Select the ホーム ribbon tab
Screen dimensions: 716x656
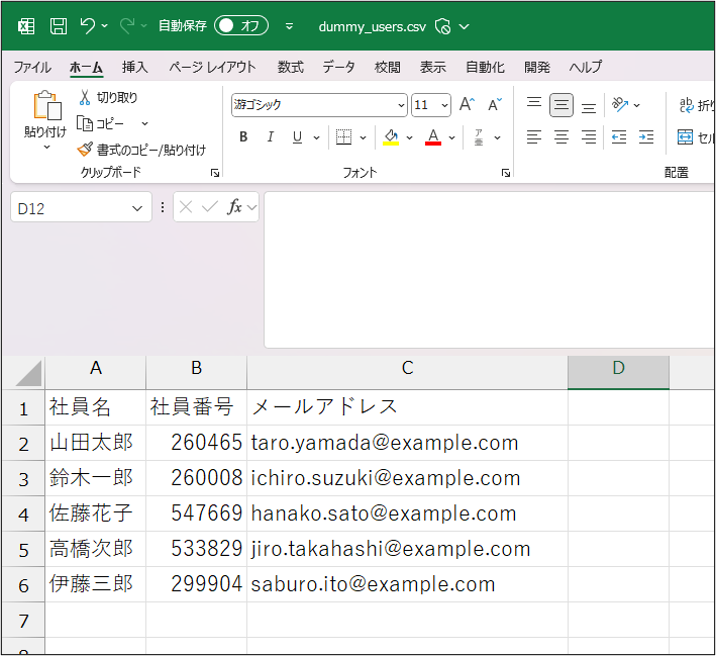click(x=86, y=67)
